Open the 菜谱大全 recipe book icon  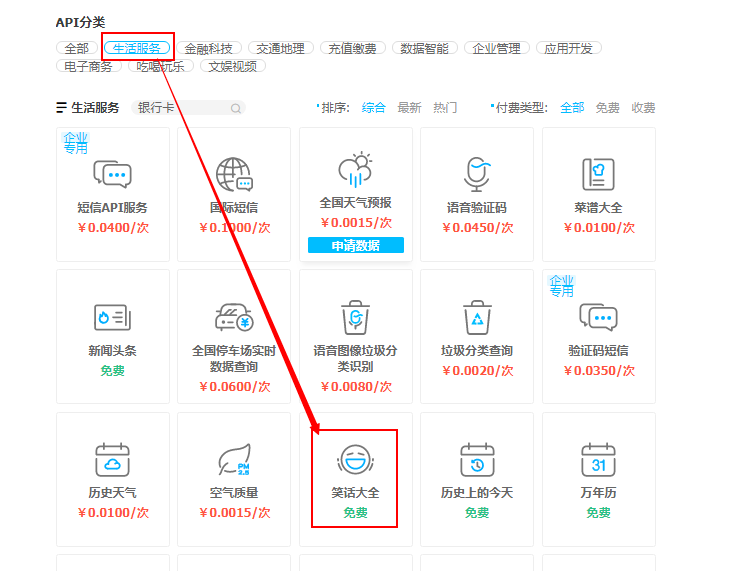point(598,174)
